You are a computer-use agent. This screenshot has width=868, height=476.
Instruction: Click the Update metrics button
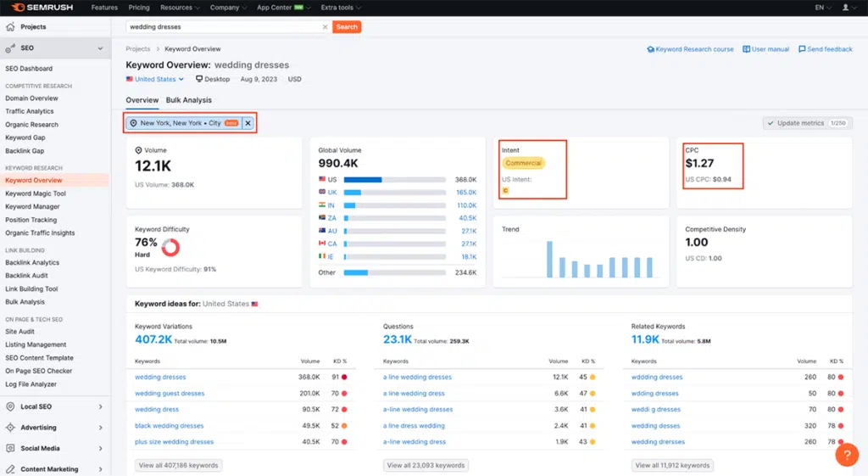[x=807, y=123]
